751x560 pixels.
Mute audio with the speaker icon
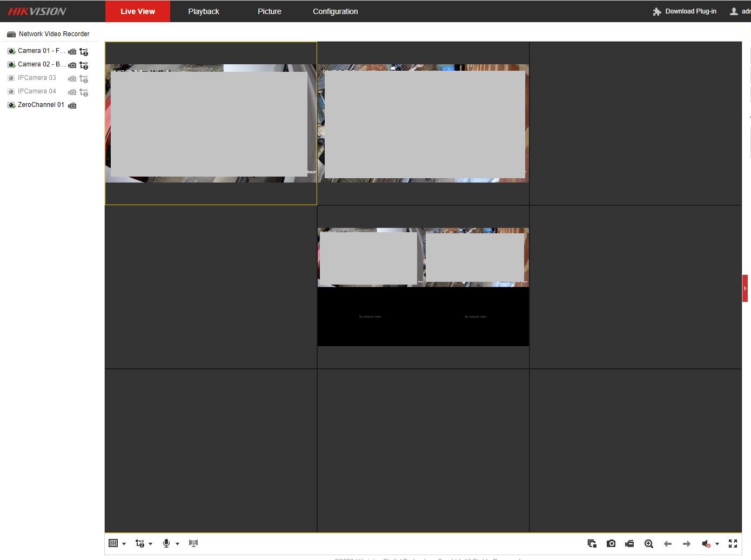point(707,543)
